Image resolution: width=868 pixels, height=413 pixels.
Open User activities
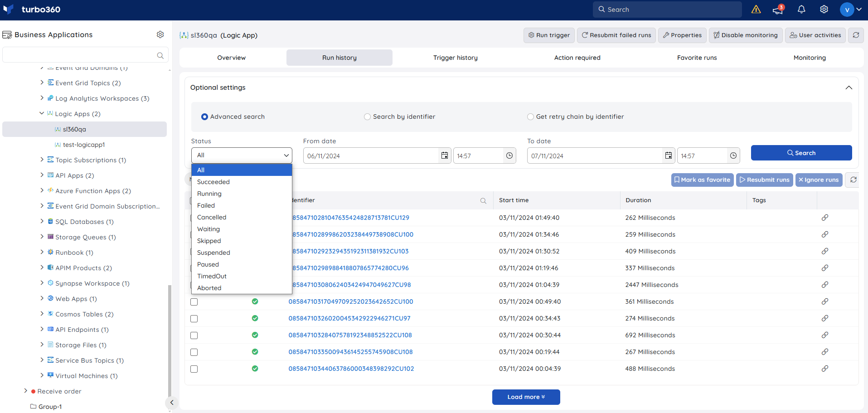click(x=815, y=35)
